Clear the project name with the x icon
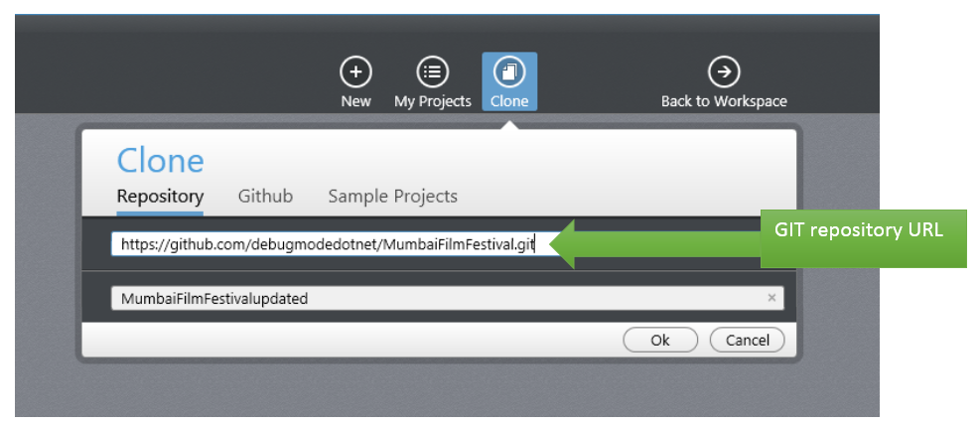The width and height of the screenshot is (980, 426). [x=771, y=297]
